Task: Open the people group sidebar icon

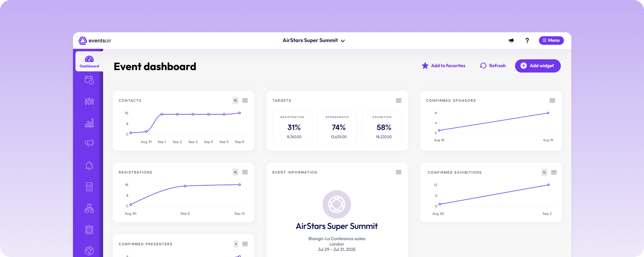Action: [x=89, y=101]
